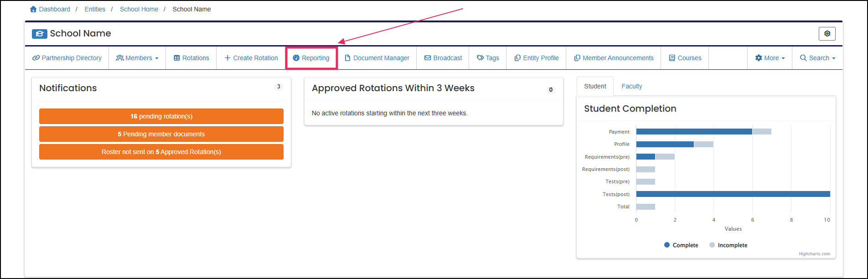Click Roster not sent on 5 Approved Rotations

click(161, 152)
